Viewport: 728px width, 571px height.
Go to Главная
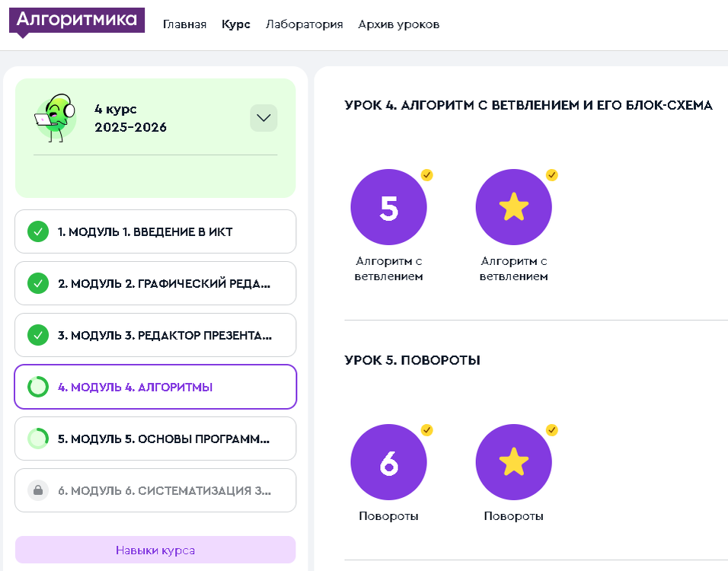(184, 24)
